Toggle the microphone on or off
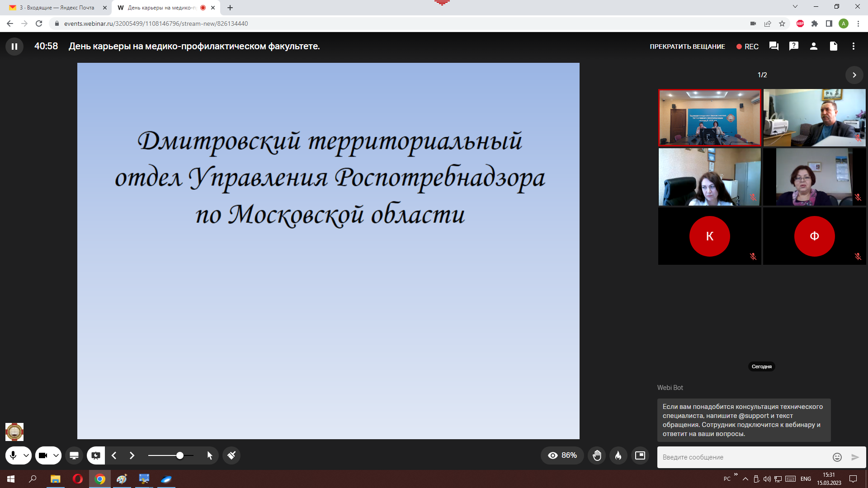 13,455
